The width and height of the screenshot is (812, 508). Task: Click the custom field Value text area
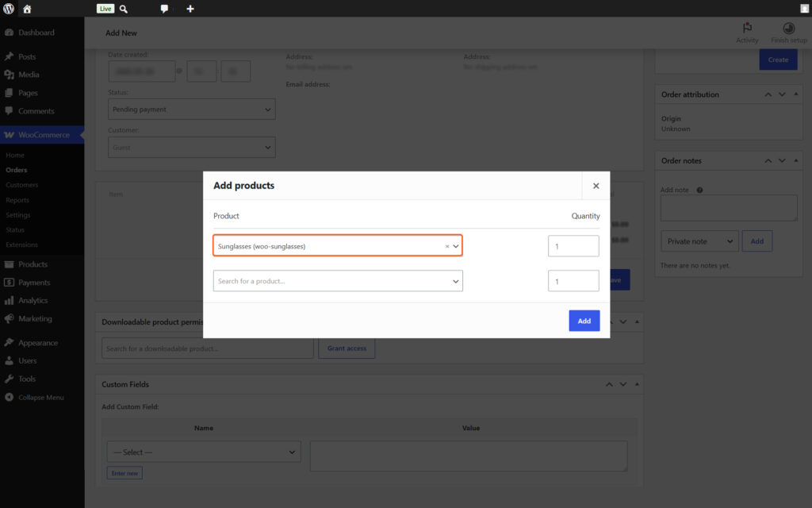pyautogui.click(x=469, y=456)
